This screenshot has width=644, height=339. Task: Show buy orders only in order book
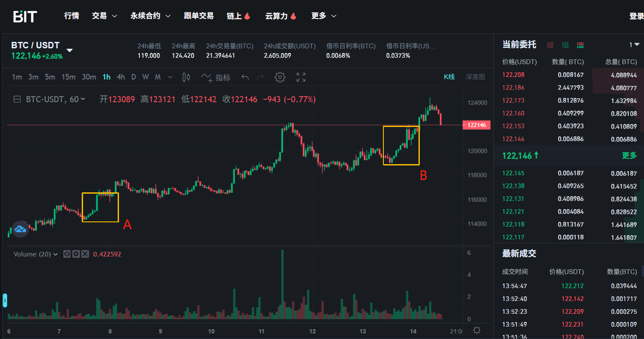coord(565,45)
